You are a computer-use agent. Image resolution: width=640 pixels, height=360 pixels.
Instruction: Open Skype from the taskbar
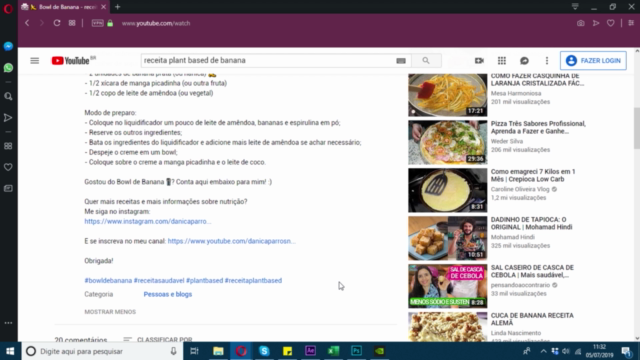point(264,351)
